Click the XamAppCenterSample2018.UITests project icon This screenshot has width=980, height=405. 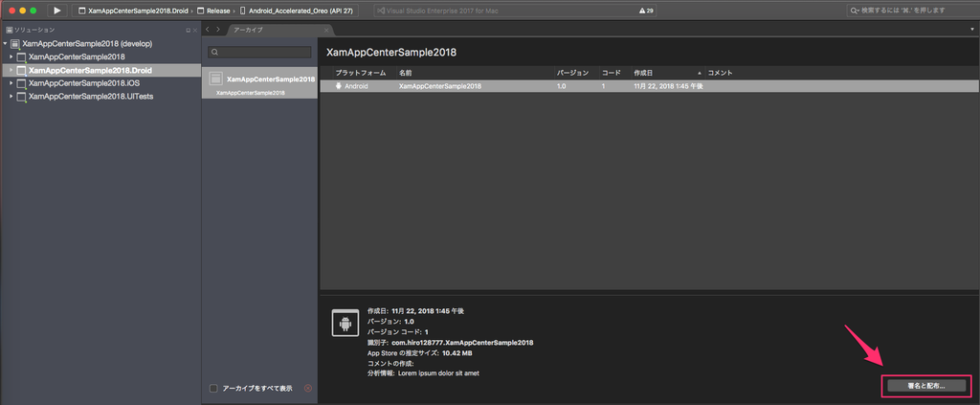(x=21, y=97)
